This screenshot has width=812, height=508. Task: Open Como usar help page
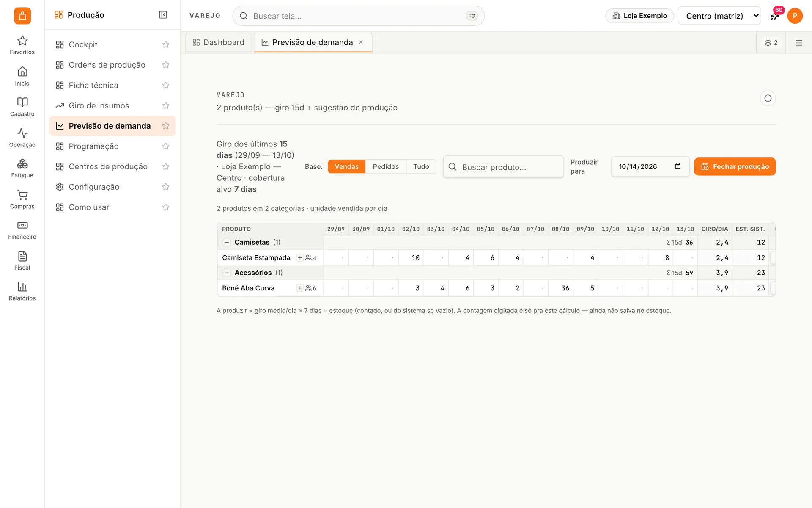point(112,207)
